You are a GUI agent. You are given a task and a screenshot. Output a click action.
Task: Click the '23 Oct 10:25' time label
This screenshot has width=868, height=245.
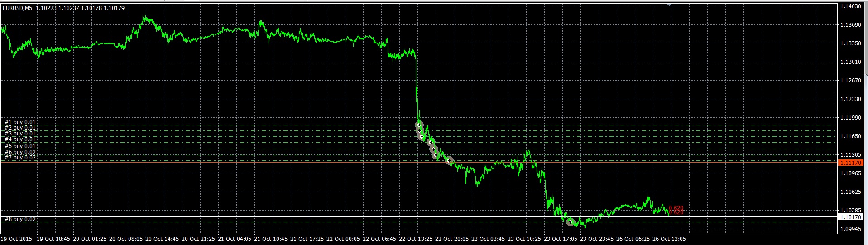tap(525, 239)
